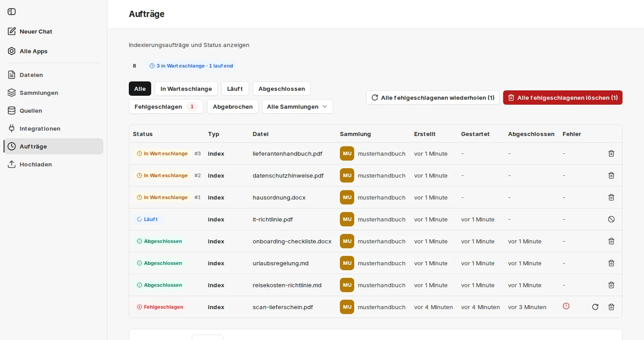Filter jobs by Fehlgeschlagen

pos(166,106)
